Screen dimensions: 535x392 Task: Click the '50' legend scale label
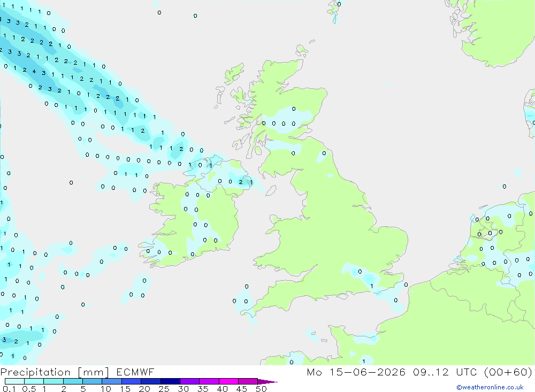tap(262, 389)
